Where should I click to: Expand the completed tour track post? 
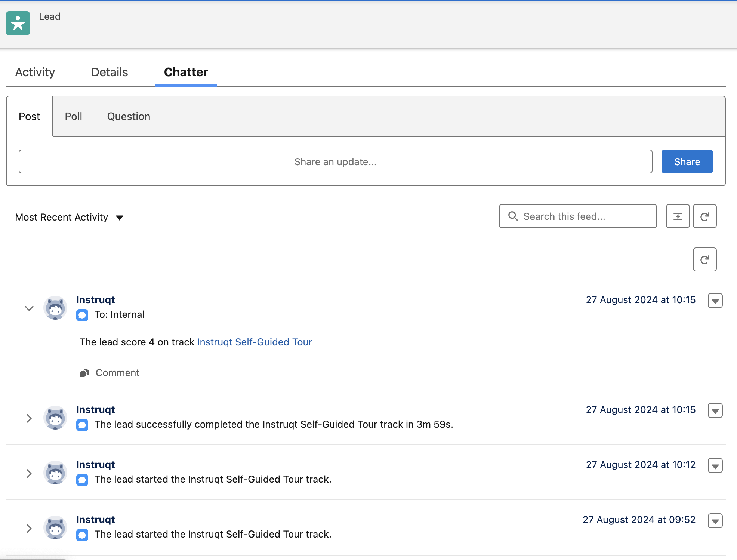pyautogui.click(x=29, y=418)
